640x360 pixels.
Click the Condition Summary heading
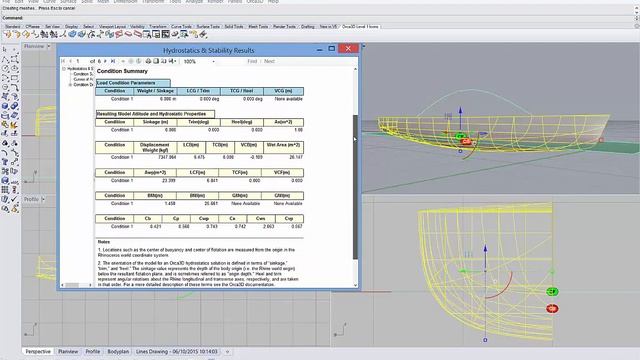[122, 71]
